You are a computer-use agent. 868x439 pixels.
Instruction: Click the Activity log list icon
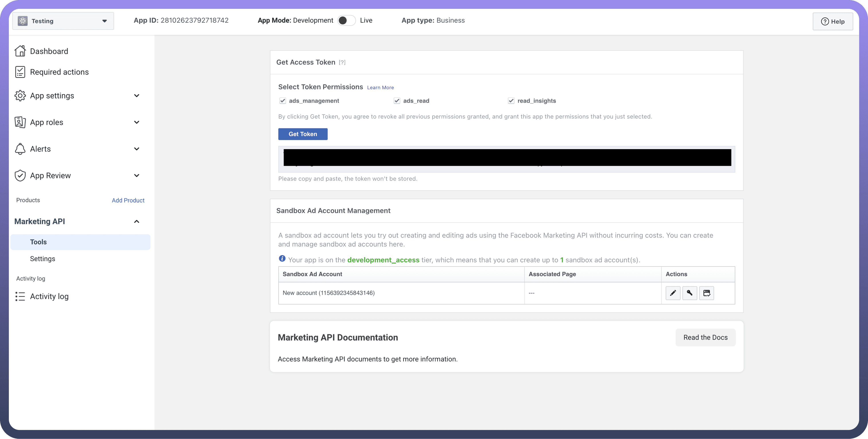[x=20, y=296]
